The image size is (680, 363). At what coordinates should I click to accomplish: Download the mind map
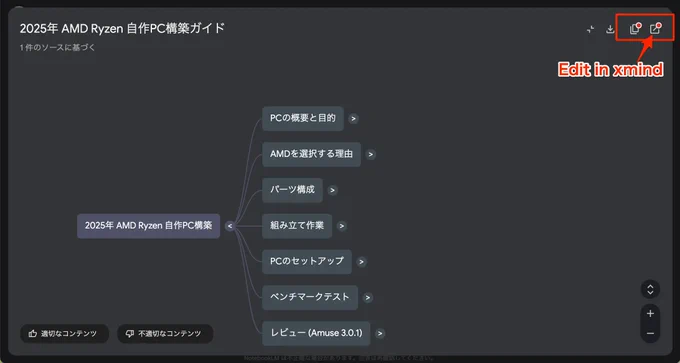610,29
